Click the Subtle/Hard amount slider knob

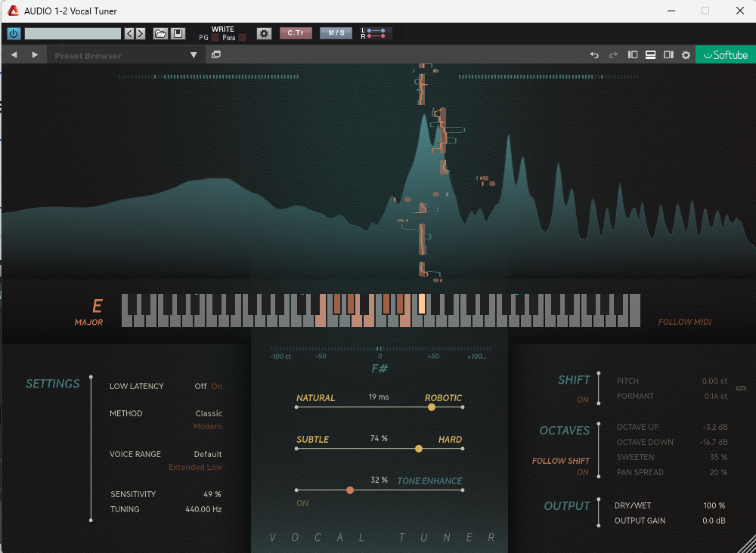[x=419, y=449]
